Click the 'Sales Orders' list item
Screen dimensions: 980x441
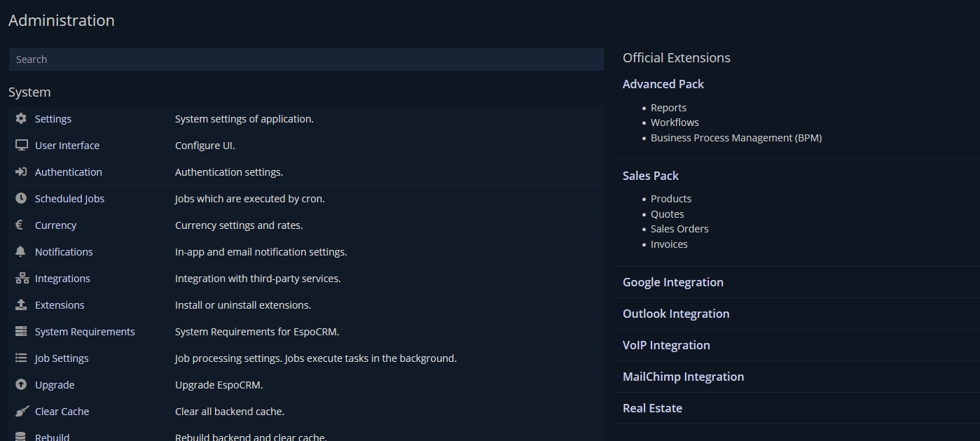click(679, 229)
